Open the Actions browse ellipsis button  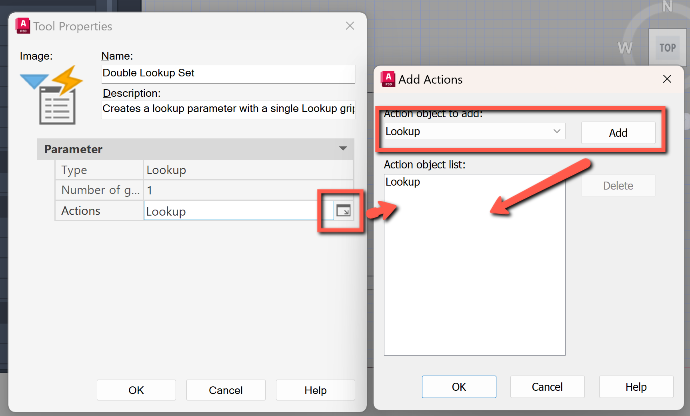[342, 211]
